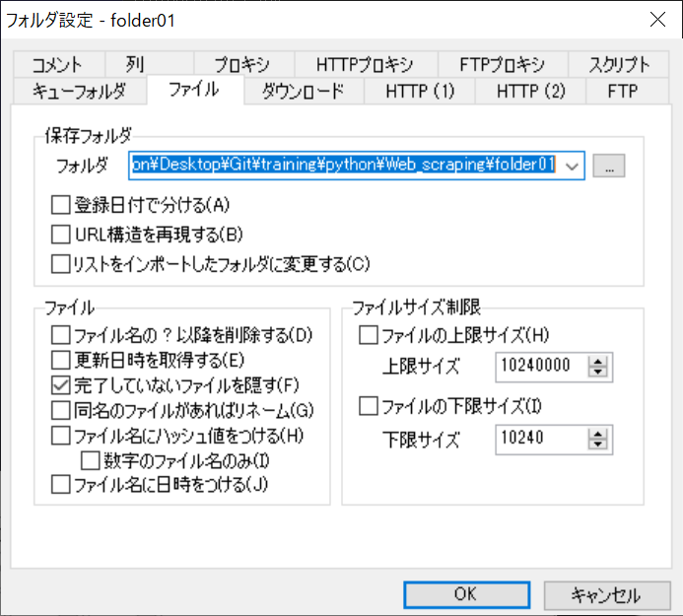Expand the folder path dropdown arrow

572,166
